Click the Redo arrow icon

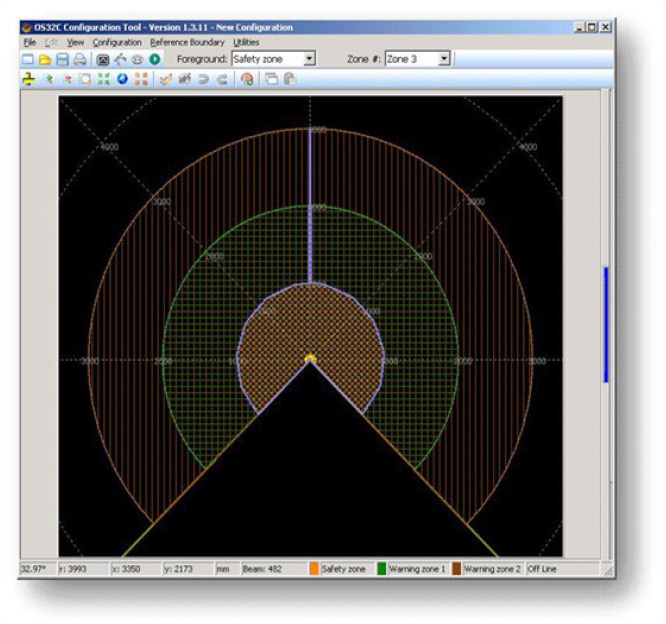click(222, 79)
